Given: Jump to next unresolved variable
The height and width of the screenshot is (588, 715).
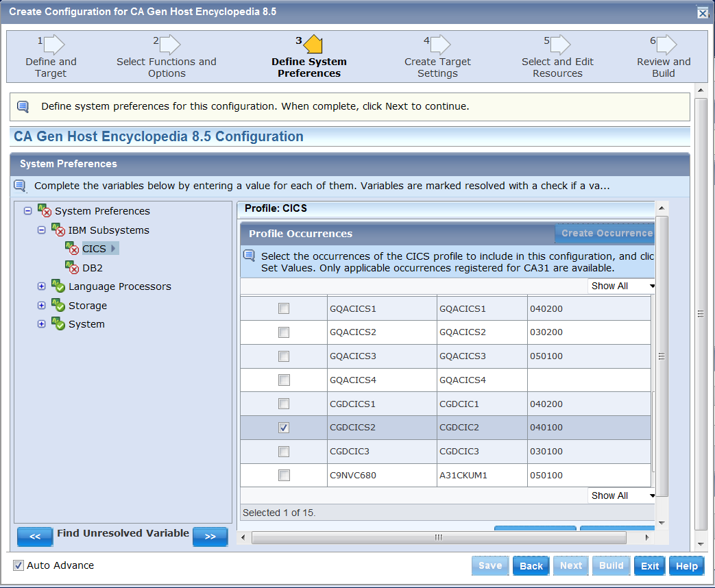Looking at the screenshot, I should (210, 537).
